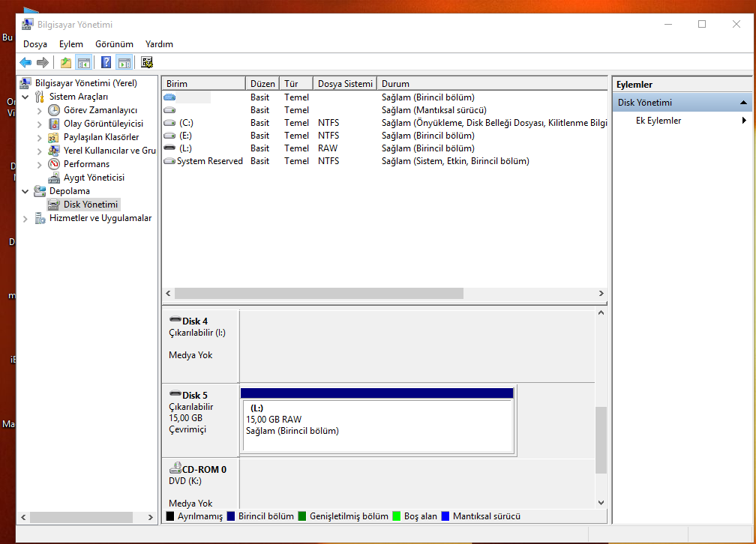Click the tree pane right scroll arrow

tap(151, 517)
